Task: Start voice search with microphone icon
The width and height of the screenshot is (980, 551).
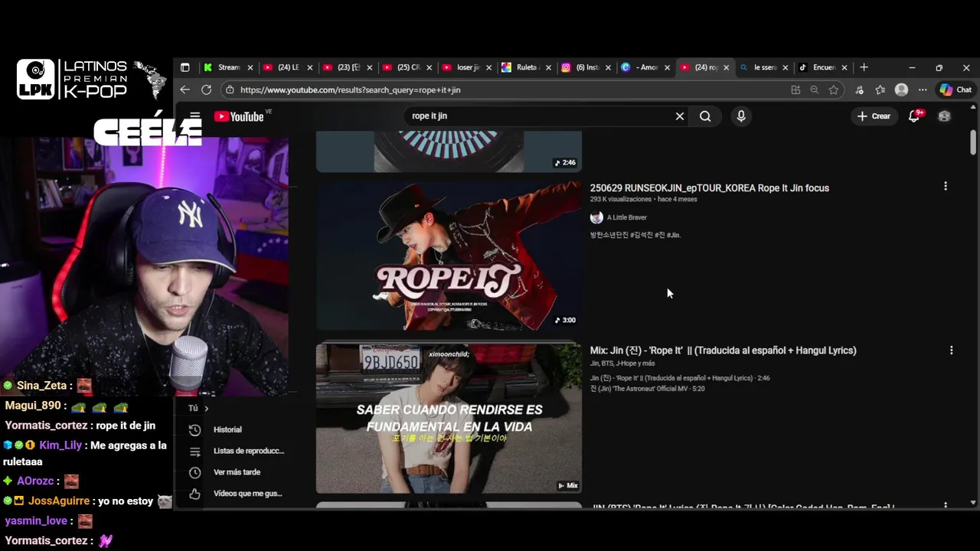Action: tap(740, 116)
